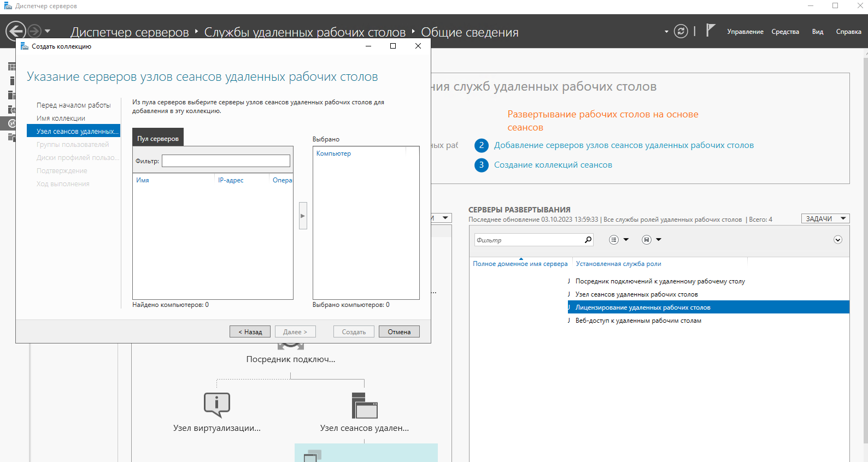
Task: Click the Отмена button
Action: pyautogui.click(x=399, y=331)
